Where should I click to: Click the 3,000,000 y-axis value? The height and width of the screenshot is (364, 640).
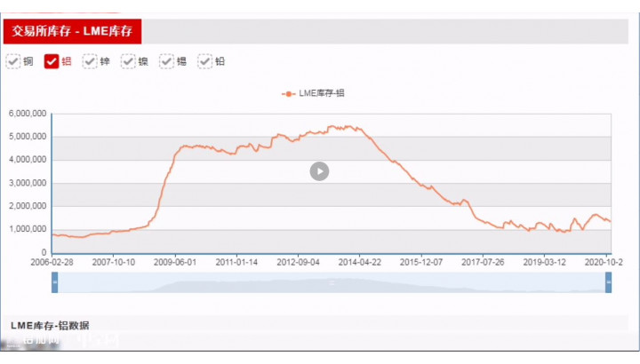[x=28, y=183]
